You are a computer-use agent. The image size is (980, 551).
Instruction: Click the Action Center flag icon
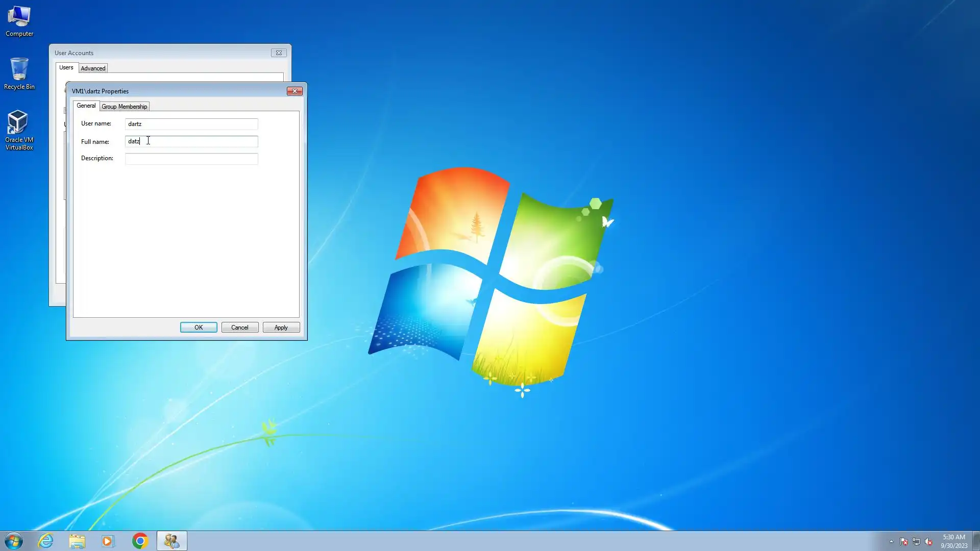pyautogui.click(x=903, y=542)
